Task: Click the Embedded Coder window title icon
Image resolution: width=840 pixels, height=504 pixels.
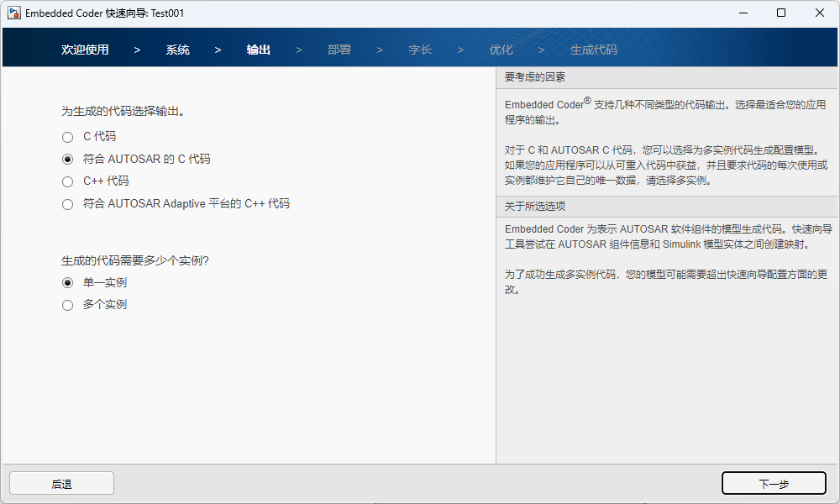Action: [14, 13]
